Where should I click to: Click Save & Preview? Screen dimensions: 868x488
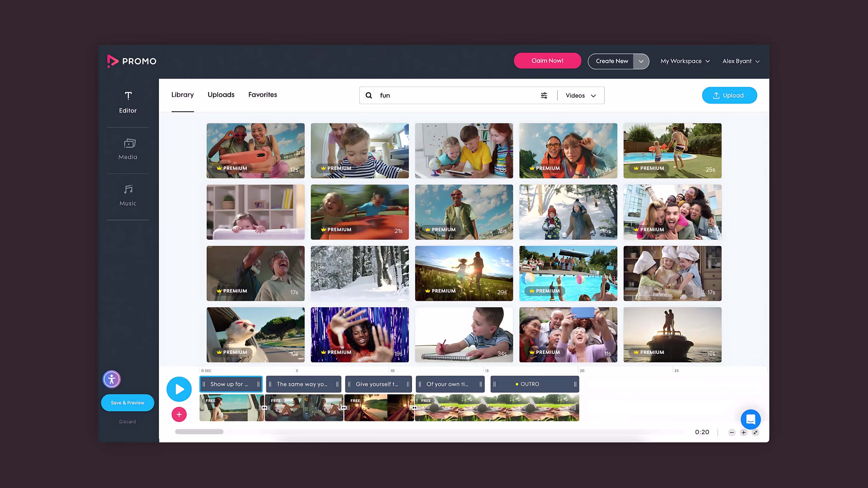pos(127,402)
